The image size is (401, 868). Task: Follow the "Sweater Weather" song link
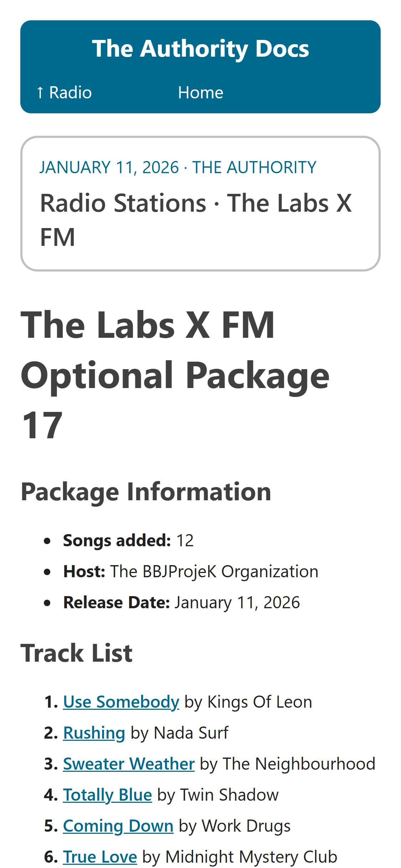(x=129, y=764)
